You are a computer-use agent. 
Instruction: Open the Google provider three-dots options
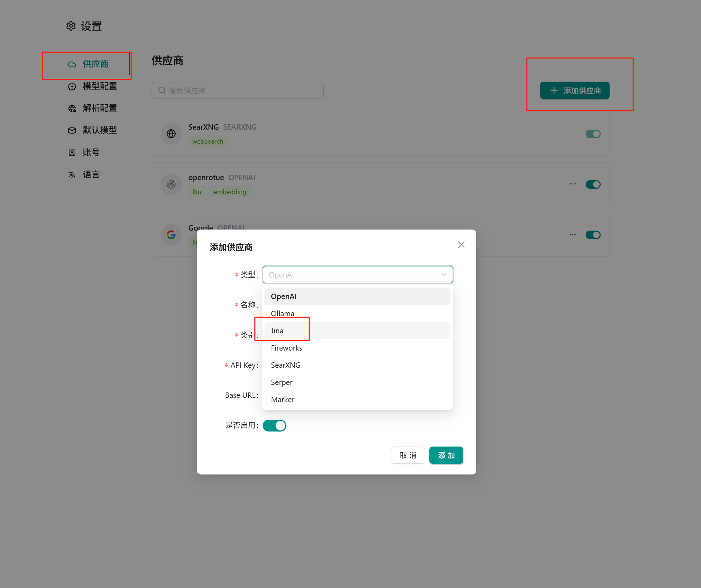[573, 235]
